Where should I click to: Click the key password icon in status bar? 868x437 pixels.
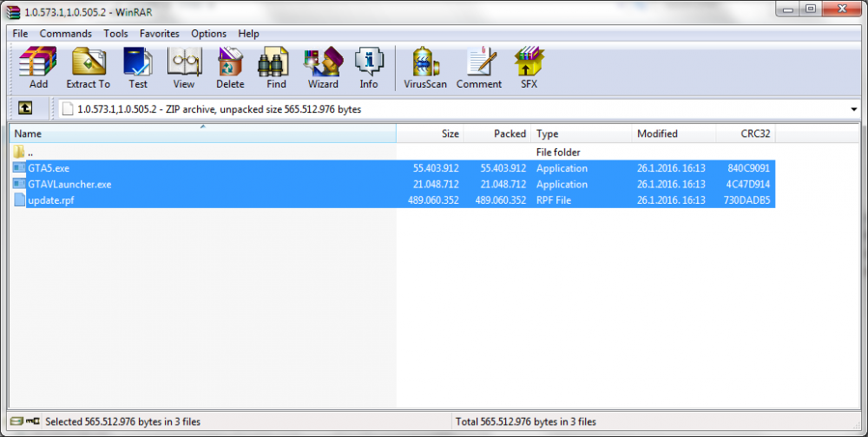click(x=33, y=421)
